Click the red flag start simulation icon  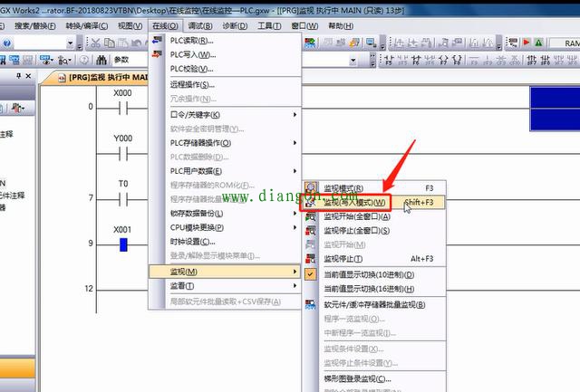527,43
